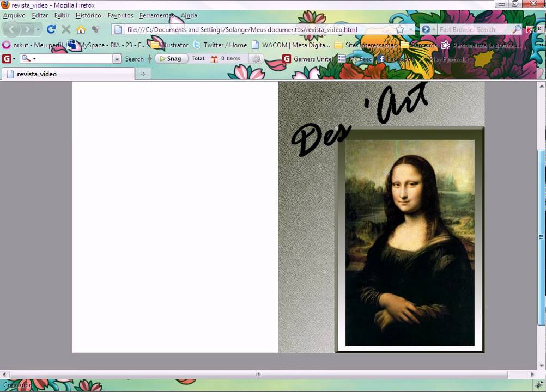
Task: Open the MySpace - B!A bookmark
Action: pyautogui.click(x=107, y=45)
